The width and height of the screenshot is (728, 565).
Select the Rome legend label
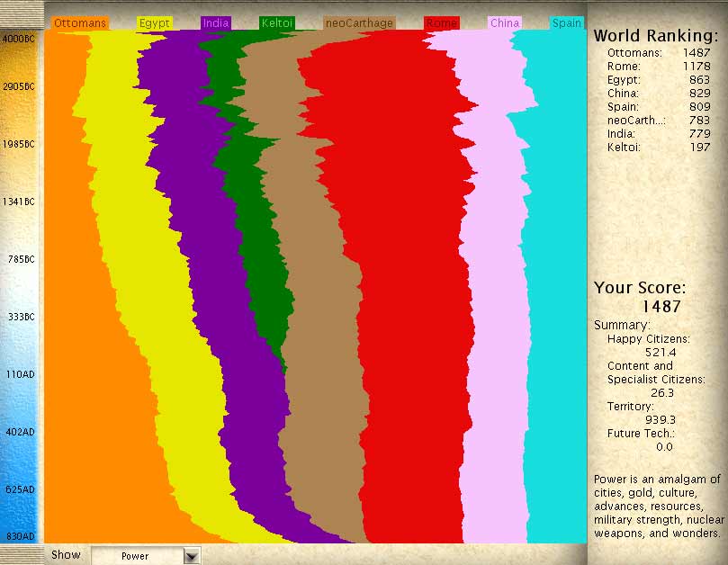(x=442, y=23)
